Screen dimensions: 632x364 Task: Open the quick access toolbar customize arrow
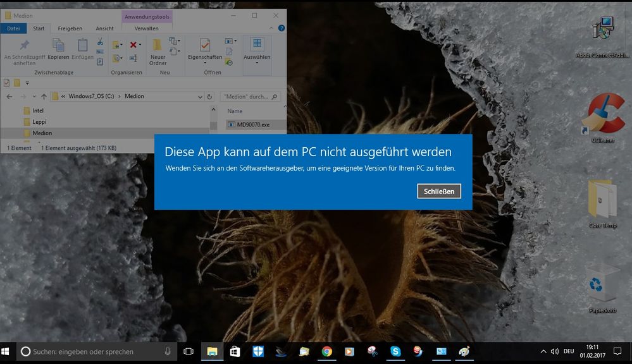(28, 83)
